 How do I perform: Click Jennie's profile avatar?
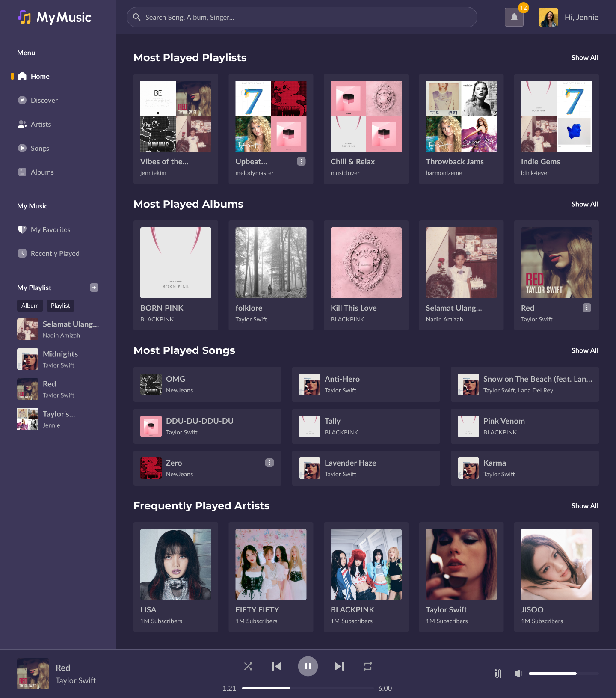pos(548,17)
